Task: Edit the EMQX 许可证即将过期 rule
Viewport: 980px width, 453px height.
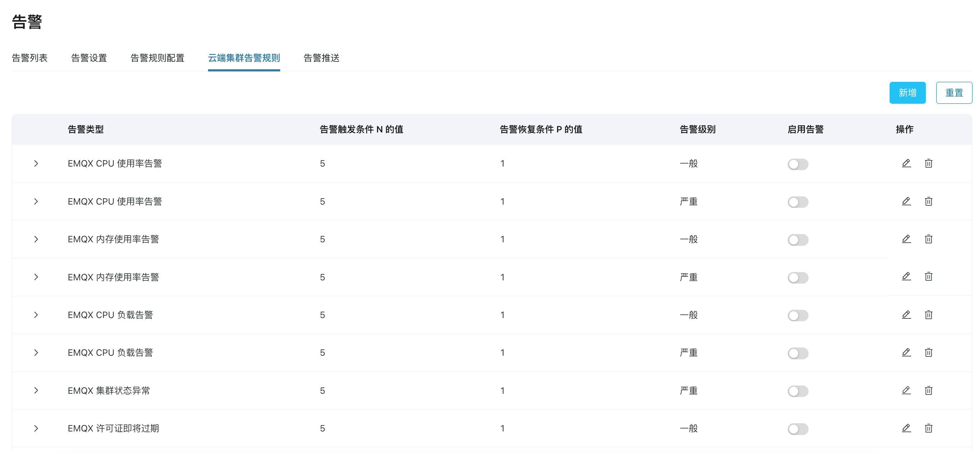Action: click(906, 428)
